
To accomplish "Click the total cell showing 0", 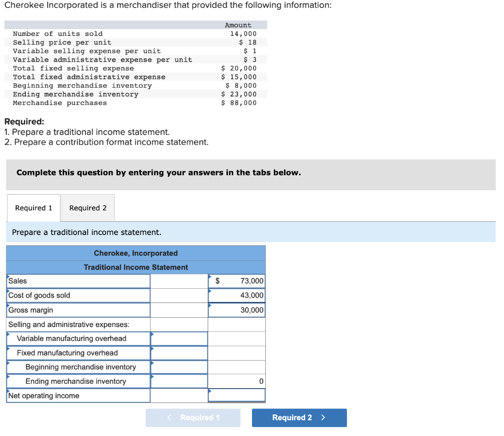I will (237, 381).
